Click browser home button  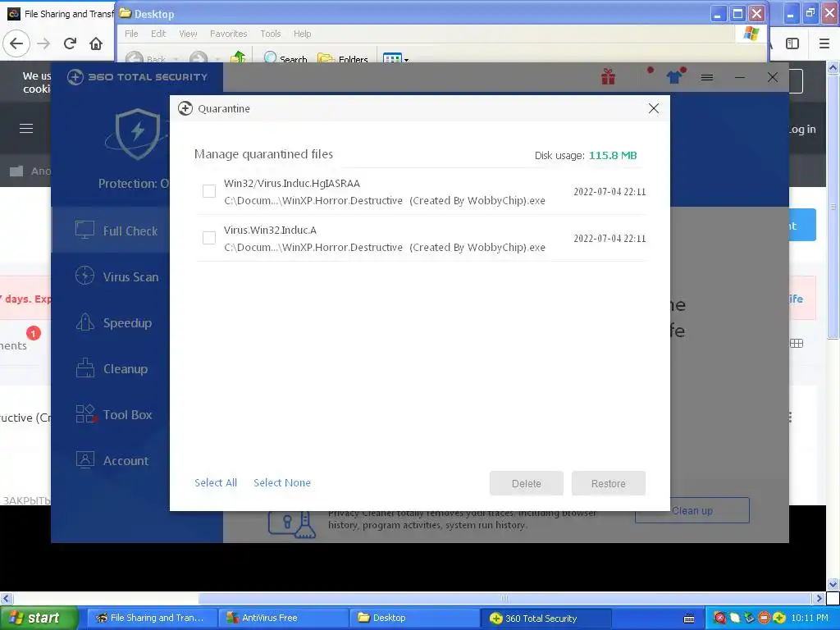[96, 43]
